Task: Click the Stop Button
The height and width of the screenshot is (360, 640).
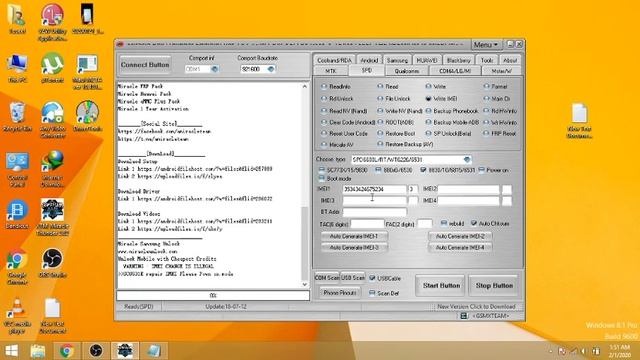Action: (494, 286)
